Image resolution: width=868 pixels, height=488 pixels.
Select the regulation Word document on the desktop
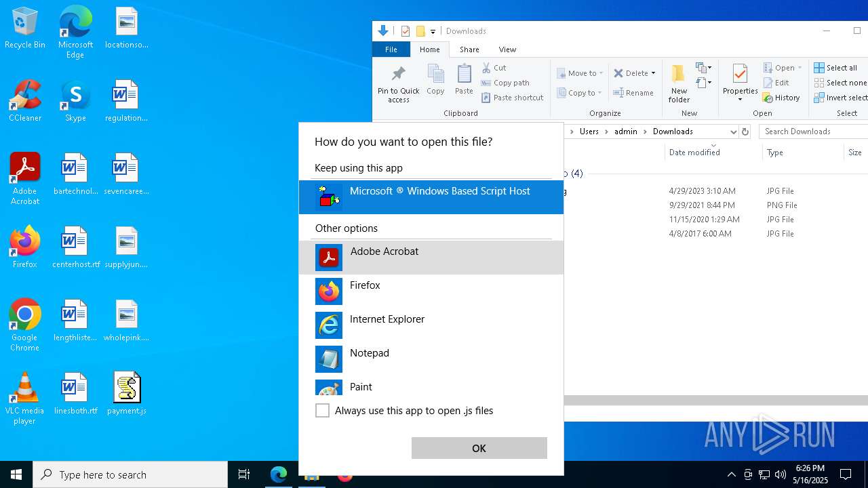[x=127, y=102]
